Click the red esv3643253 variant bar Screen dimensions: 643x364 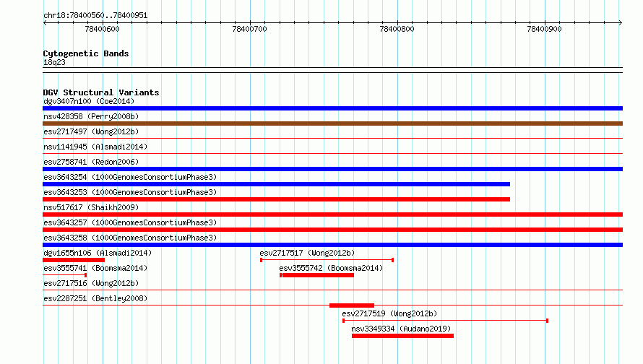pos(277,199)
